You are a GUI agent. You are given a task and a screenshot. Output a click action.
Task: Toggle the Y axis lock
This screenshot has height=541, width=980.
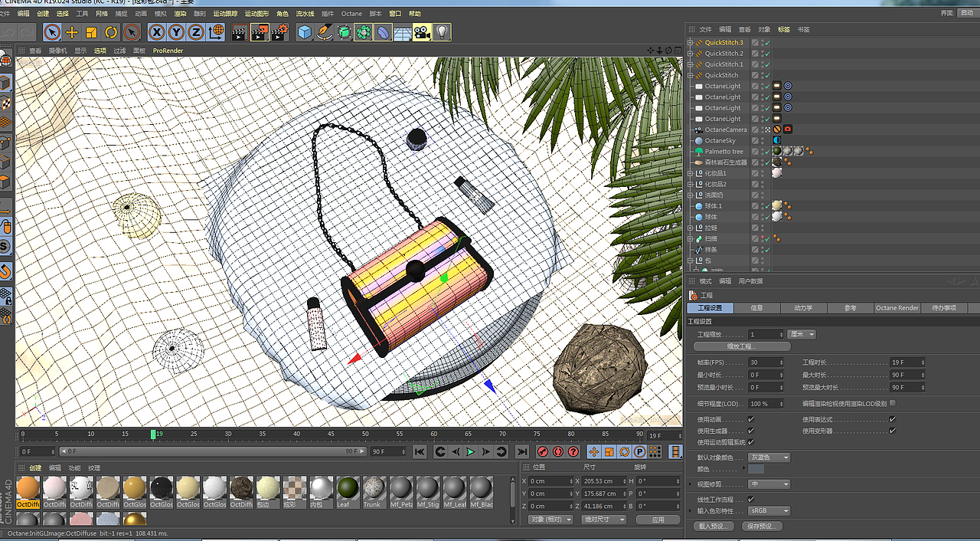(177, 32)
